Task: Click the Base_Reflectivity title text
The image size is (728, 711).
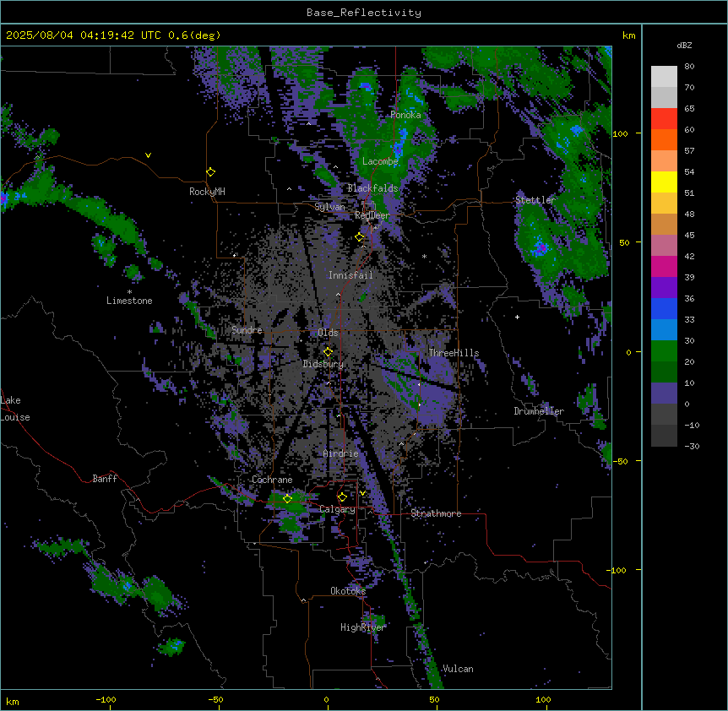Action: pyautogui.click(x=364, y=13)
